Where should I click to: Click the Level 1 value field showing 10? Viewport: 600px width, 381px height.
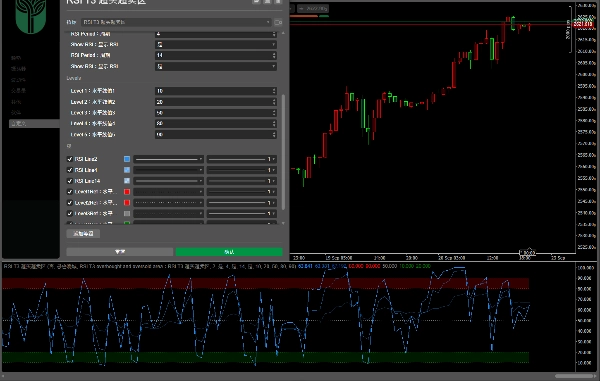click(216, 91)
